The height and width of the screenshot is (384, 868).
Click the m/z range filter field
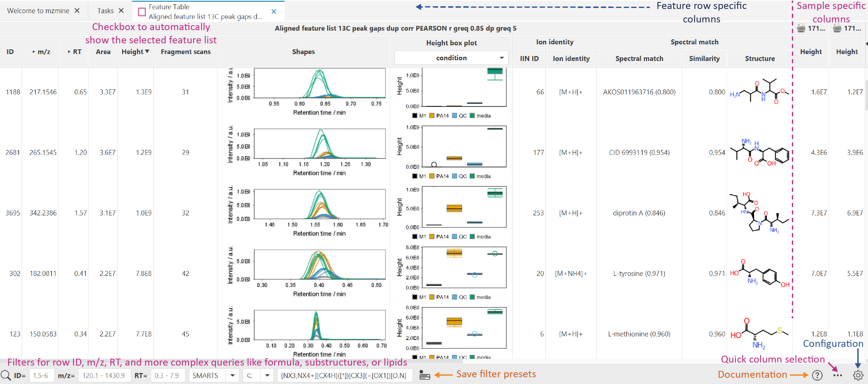pyautogui.click(x=104, y=375)
